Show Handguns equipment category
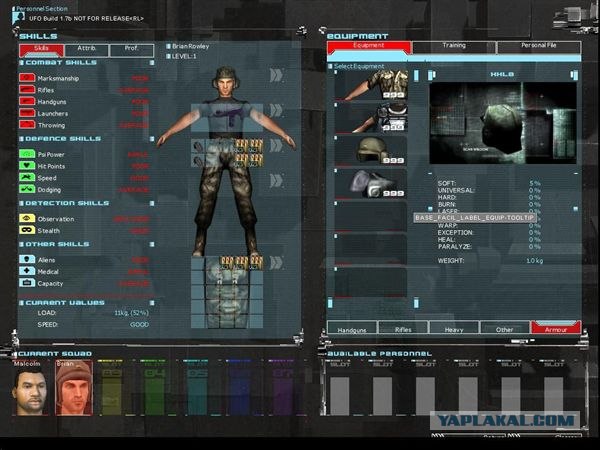 tap(352, 328)
